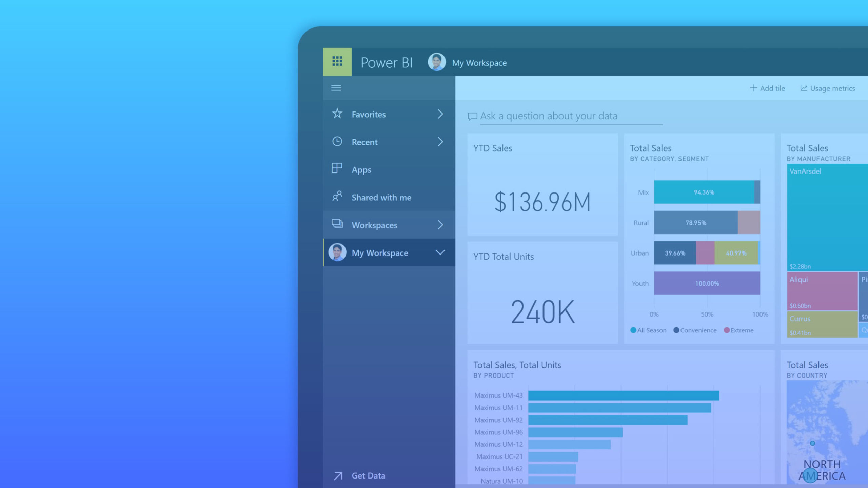Select the Workspaces grid icon
The width and height of the screenshot is (868, 488).
337,224
